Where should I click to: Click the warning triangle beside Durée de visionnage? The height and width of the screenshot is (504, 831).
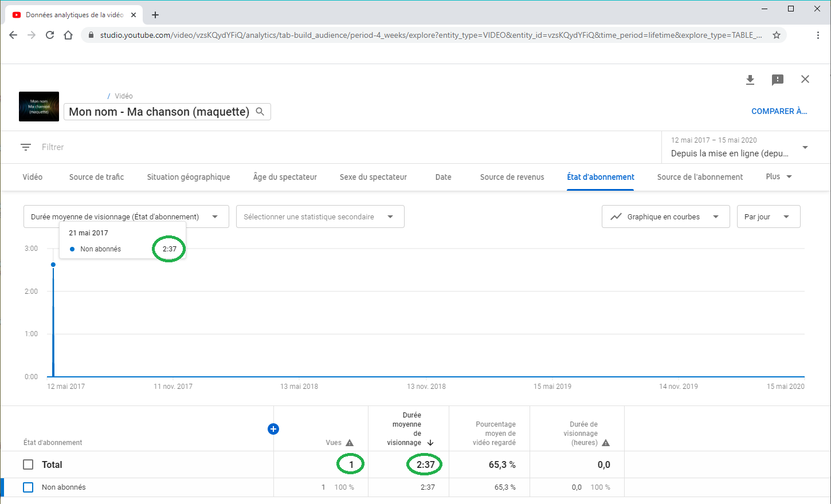pos(606,443)
